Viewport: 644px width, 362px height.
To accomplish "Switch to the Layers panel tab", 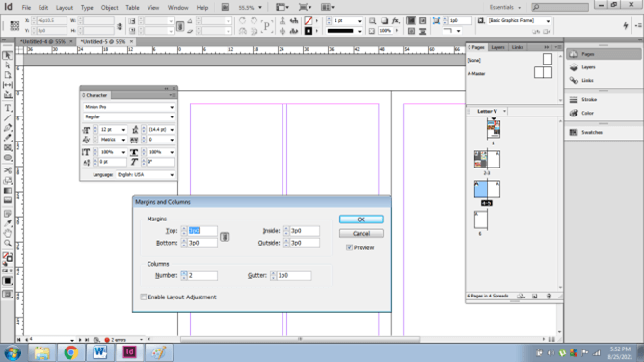I will pyautogui.click(x=497, y=47).
